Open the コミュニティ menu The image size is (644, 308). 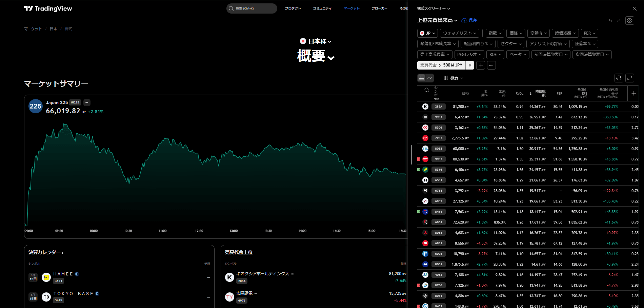point(322,8)
